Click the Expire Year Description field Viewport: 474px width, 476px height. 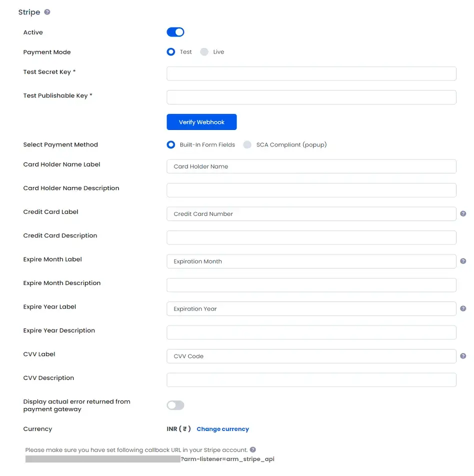coord(311,332)
